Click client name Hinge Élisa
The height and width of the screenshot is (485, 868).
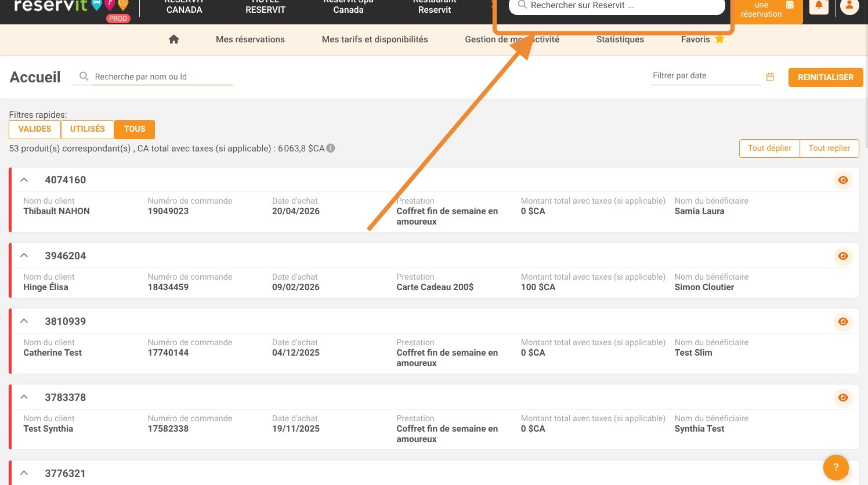[46, 287]
